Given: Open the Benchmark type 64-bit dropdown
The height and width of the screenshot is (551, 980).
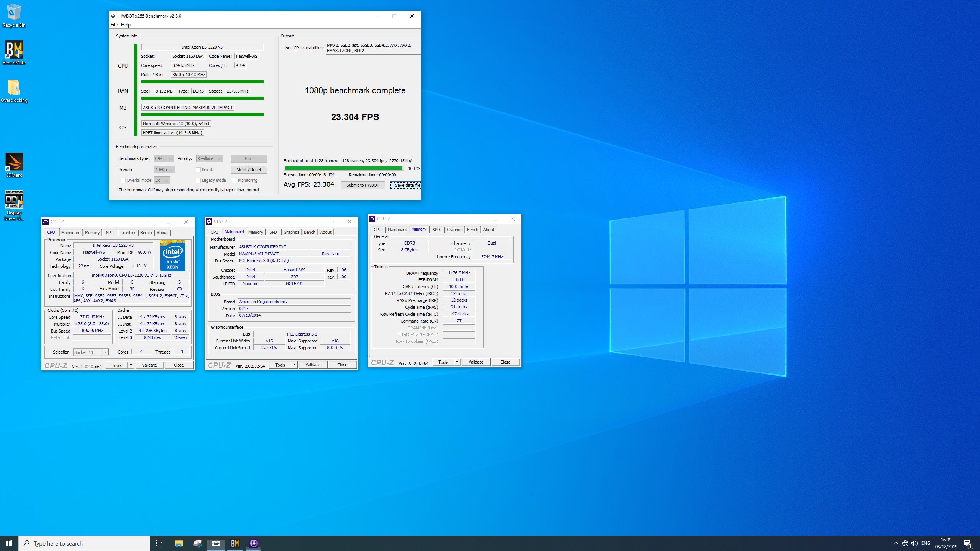Looking at the screenshot, I should [x=164, y=158].
